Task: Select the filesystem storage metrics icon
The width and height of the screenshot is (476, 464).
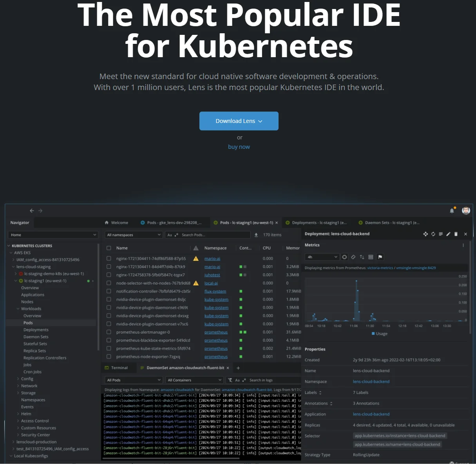Action: (x=371, y=257)
